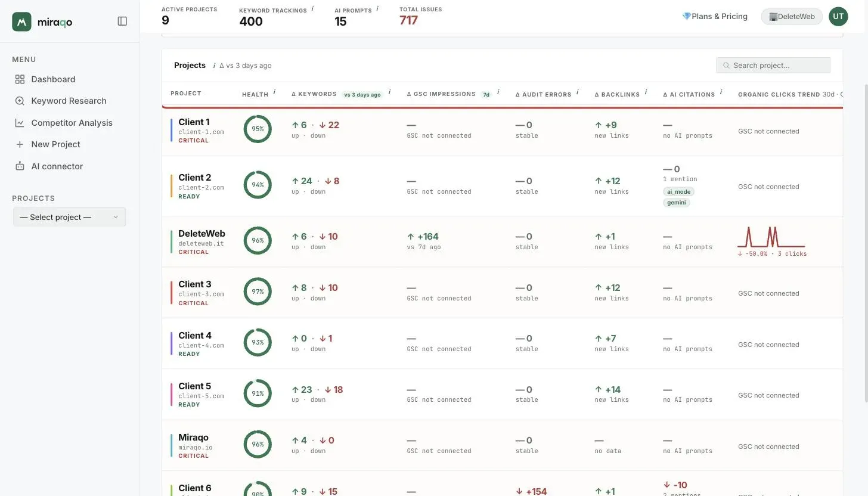Click the AI Citations info icon

(721, 92)
